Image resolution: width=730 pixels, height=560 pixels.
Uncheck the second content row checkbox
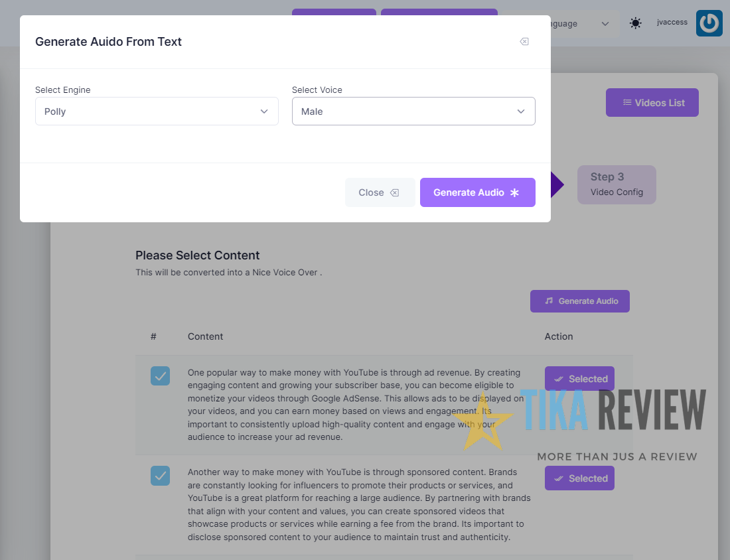point(160,475)
